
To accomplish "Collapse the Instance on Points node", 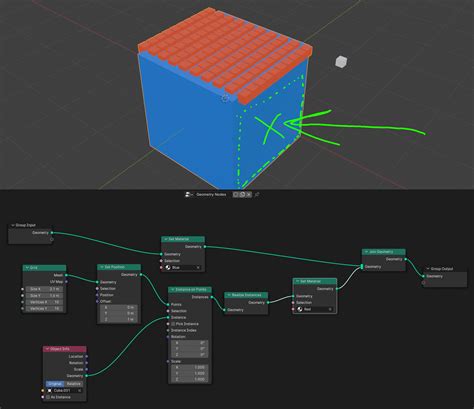I will tap(173, 290).
